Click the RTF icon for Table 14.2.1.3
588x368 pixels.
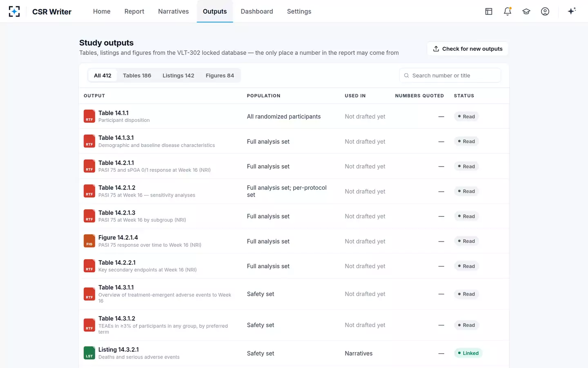coord(89,216)
